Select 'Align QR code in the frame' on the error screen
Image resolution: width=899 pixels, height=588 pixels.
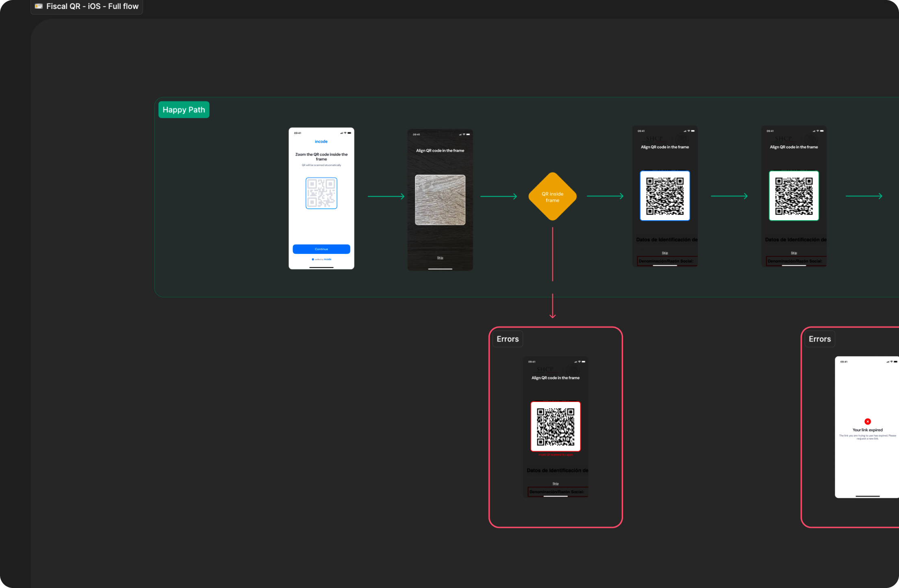coord(556,378)
